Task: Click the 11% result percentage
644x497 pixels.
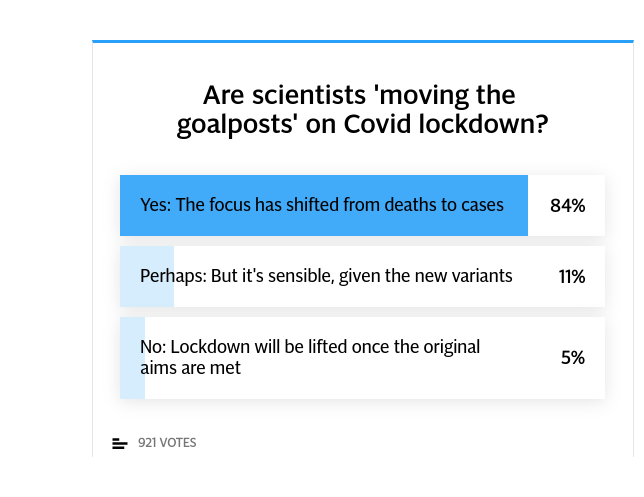Action: (571, 276)
